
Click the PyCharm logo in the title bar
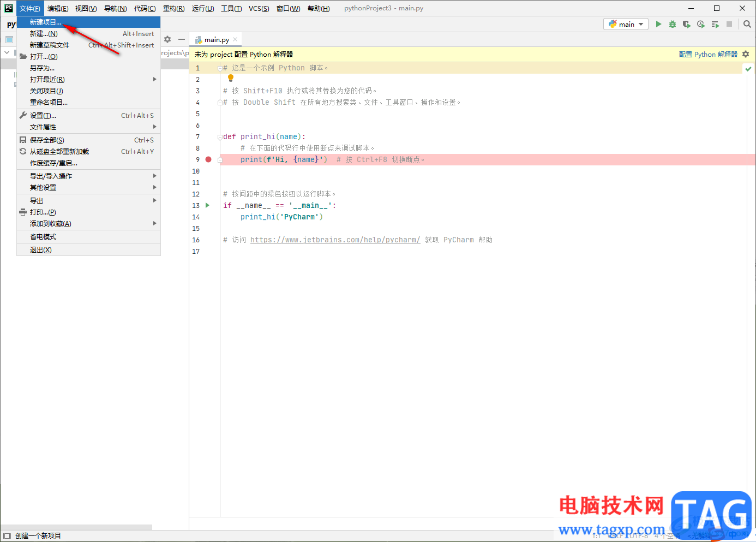9,8
